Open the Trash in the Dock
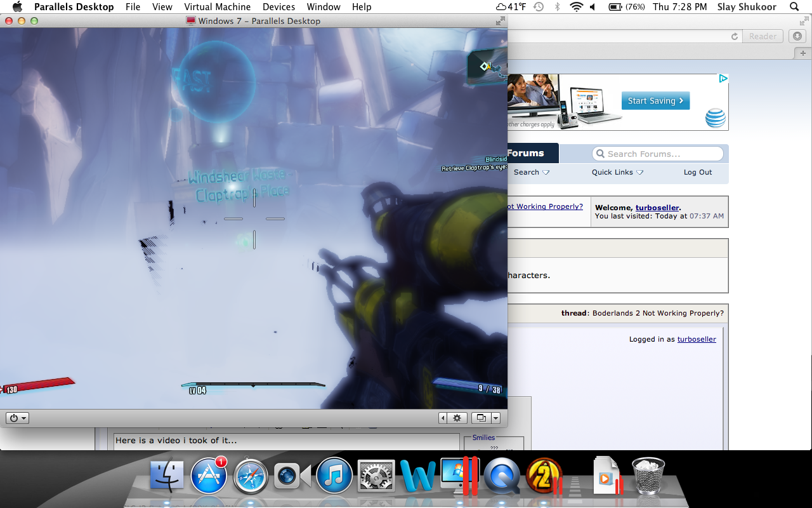 pos(648,476)
